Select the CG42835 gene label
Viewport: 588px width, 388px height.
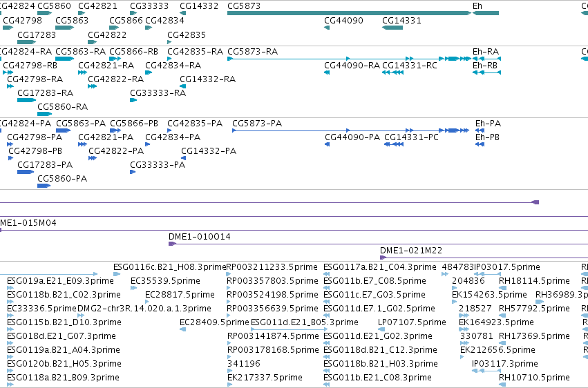click(x=187, y=35)
